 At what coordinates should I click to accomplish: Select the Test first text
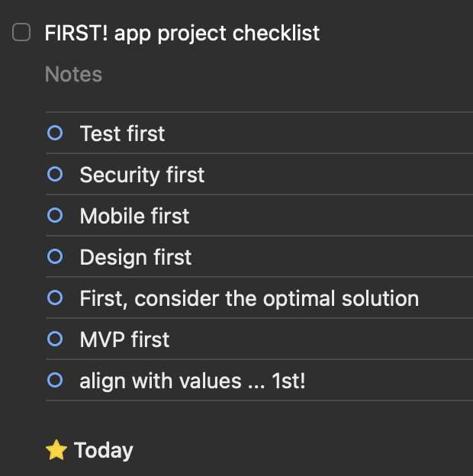pos(122,134)
